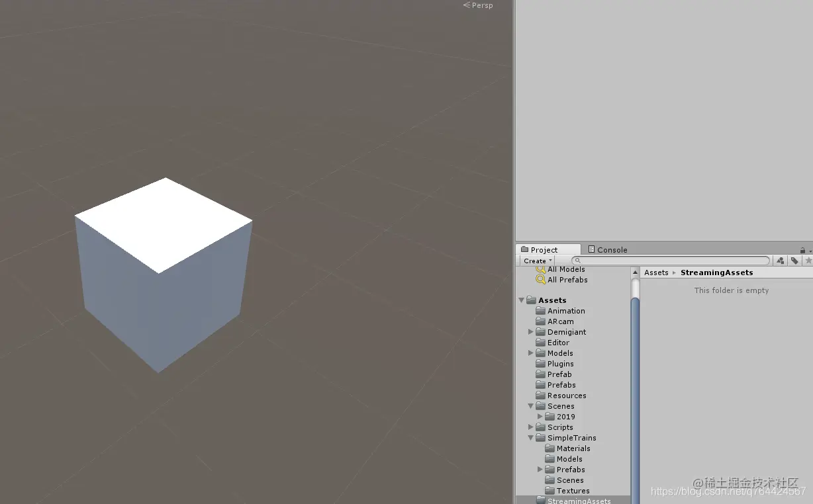Viewport: 813px width, 504px height.
Task: Open the Create dropdown button
Action: pos(538,261)
